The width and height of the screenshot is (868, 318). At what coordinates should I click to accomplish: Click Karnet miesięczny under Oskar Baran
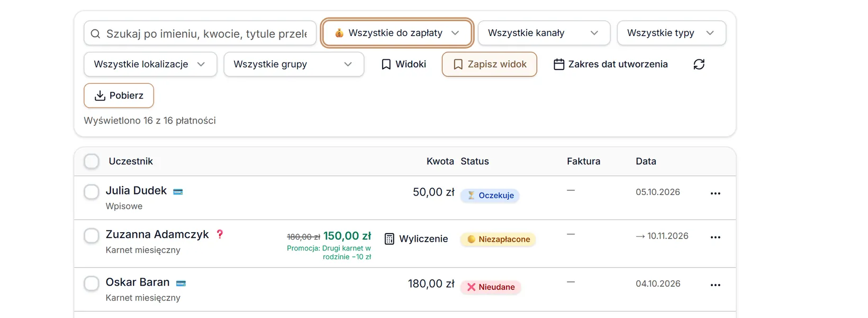click(143, 298)
